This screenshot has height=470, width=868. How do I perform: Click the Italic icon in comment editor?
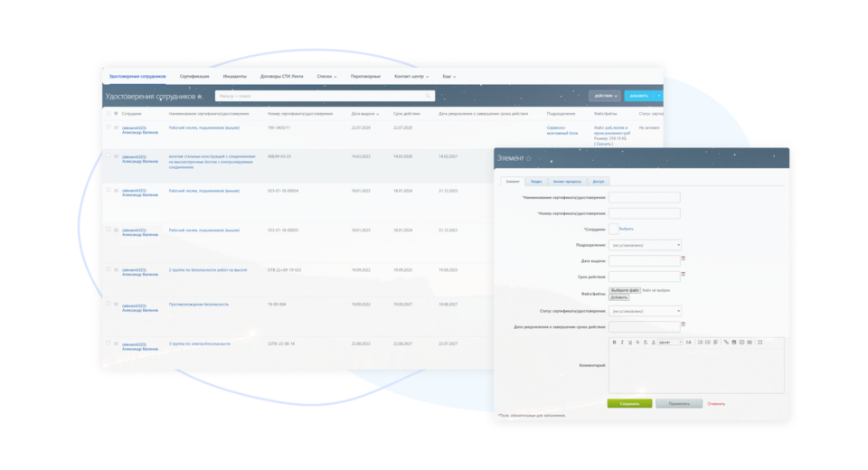pyautogui.click(x=622, y=343)
